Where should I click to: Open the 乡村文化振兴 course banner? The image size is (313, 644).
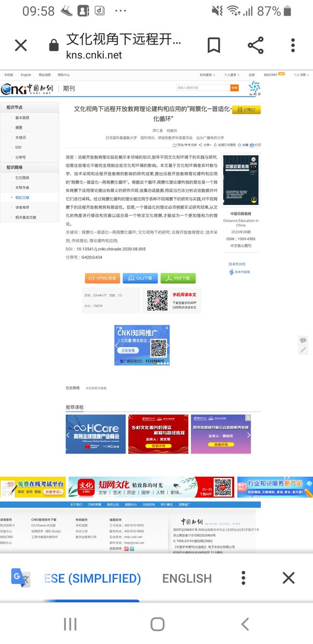pyautogui.click(x=158, y=434)
